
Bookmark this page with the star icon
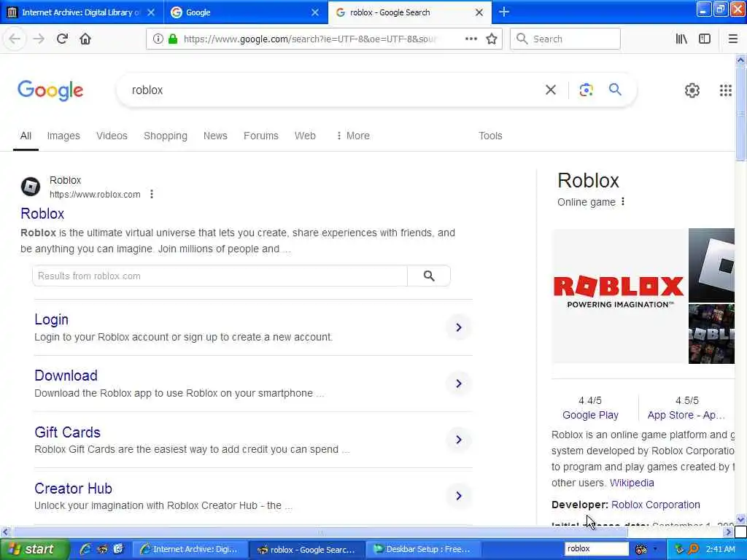492,39
